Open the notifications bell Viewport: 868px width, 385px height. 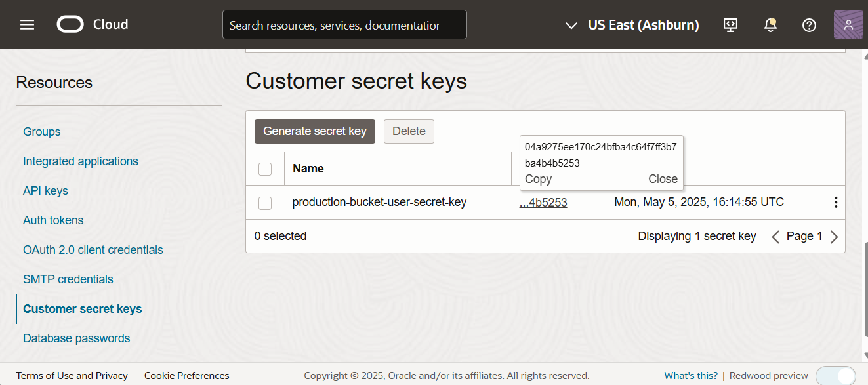point(770,25)
